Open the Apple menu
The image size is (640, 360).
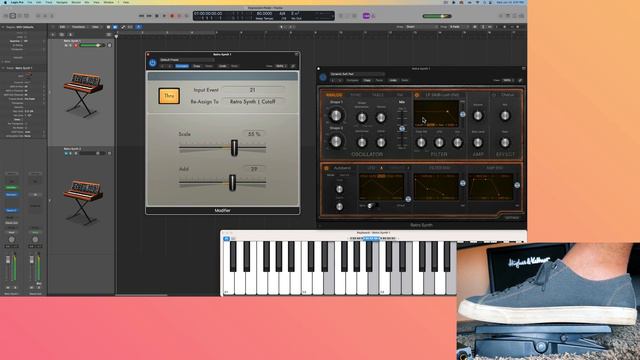pos(6,2)
